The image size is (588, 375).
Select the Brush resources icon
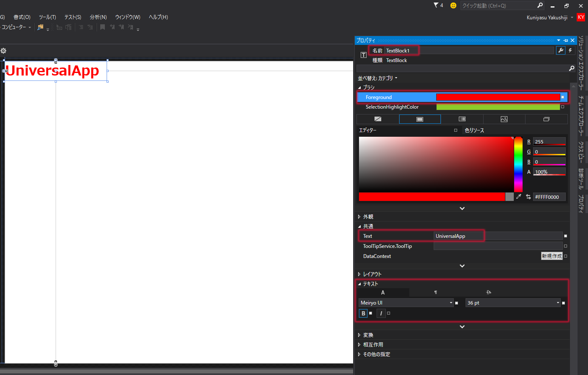tap(546, 119)
